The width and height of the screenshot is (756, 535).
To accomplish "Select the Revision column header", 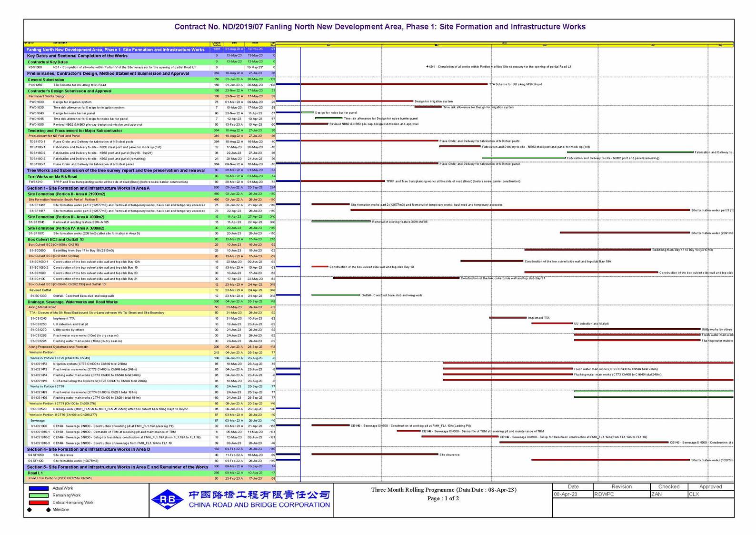I will [622, 486].
